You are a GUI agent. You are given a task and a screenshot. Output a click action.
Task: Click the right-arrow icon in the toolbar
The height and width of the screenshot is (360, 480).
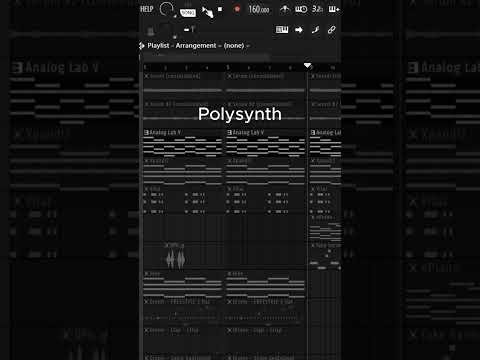pyautogui.click(x=299, y=30)
